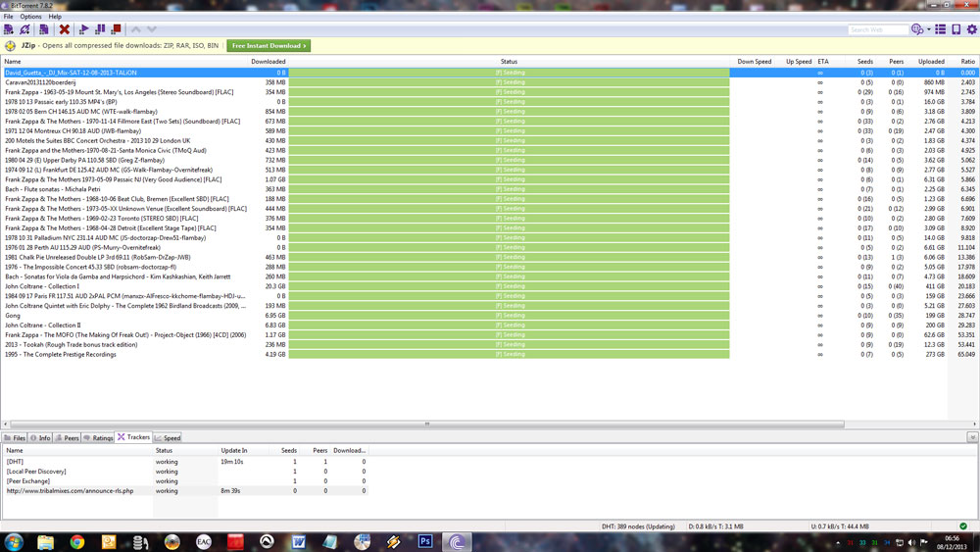Sort by Ratio column header

coord(967,61)
